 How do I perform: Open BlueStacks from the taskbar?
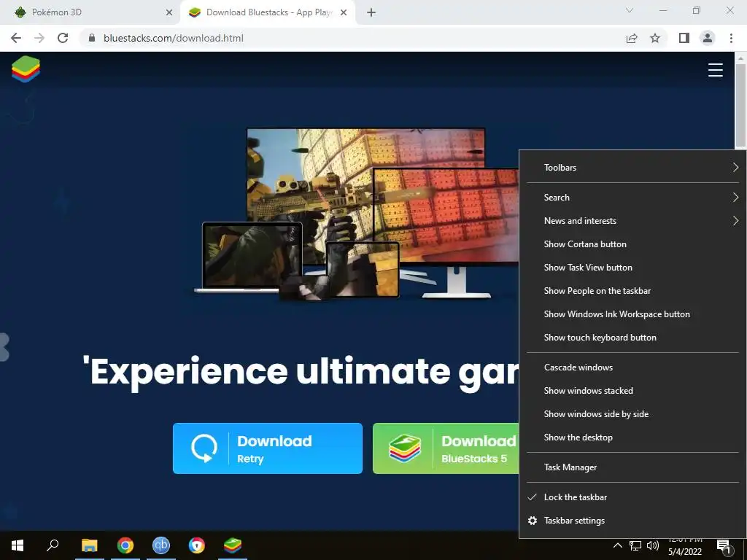pos(233,545)
